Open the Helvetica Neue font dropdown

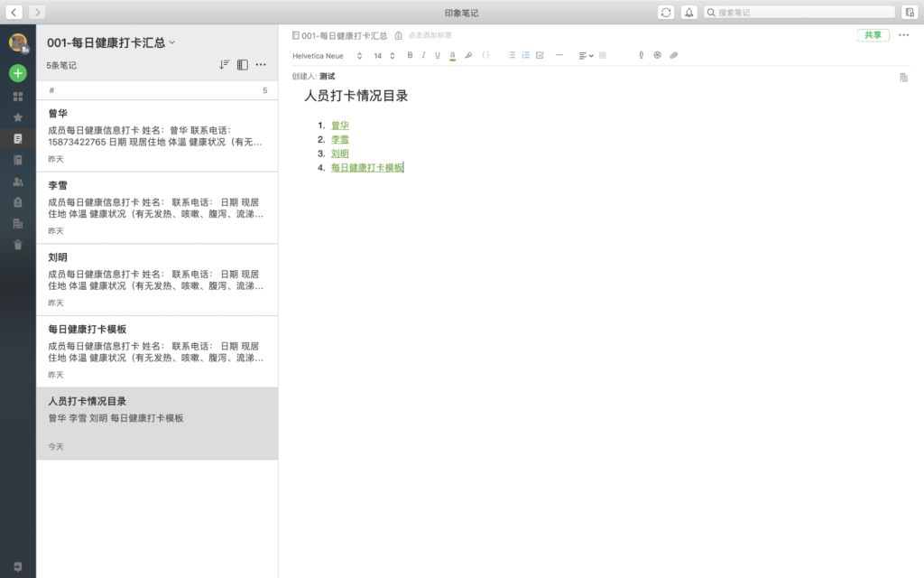(327, 55)
